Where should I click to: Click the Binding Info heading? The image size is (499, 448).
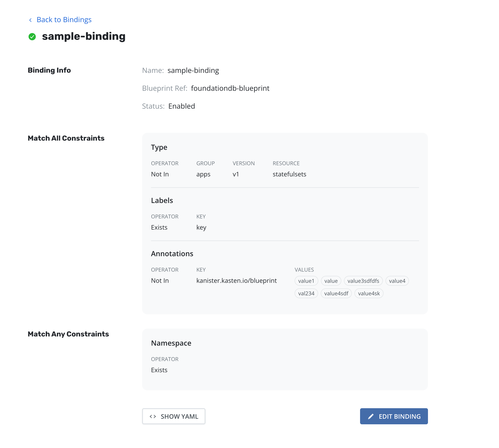click(x=49, y=70)
